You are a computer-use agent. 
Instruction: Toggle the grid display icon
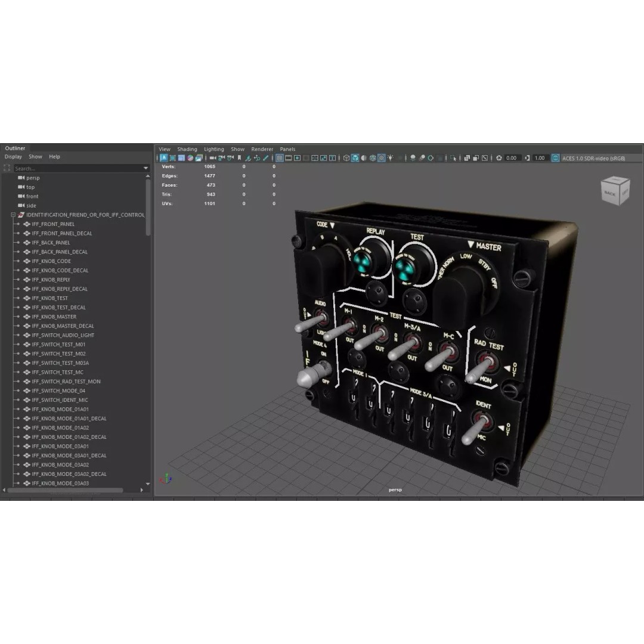279,158
